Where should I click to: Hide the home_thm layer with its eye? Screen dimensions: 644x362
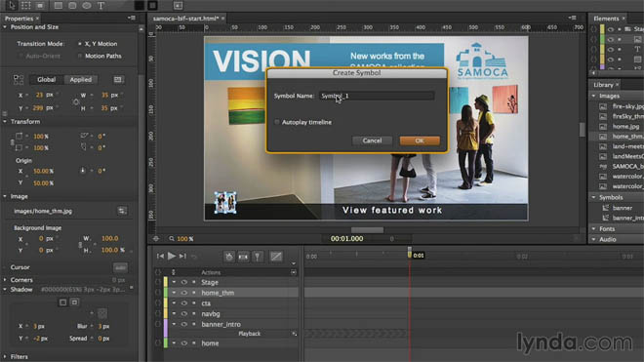pos(184,293)
